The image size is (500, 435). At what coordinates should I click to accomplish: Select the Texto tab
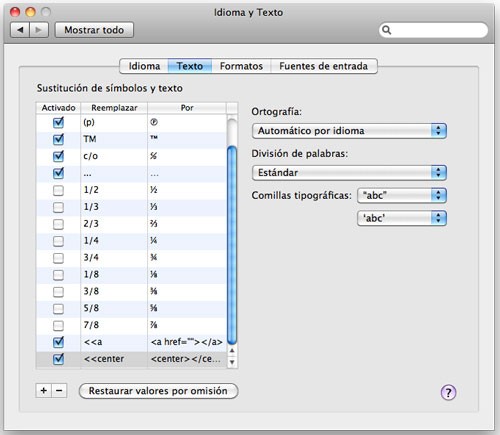pyautogui.click(x=190, y=66)
